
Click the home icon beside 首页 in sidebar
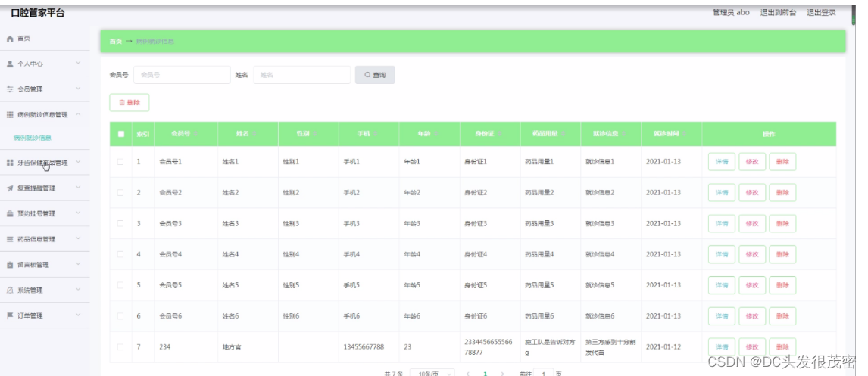pyautogui.click(x=9, y=38)
